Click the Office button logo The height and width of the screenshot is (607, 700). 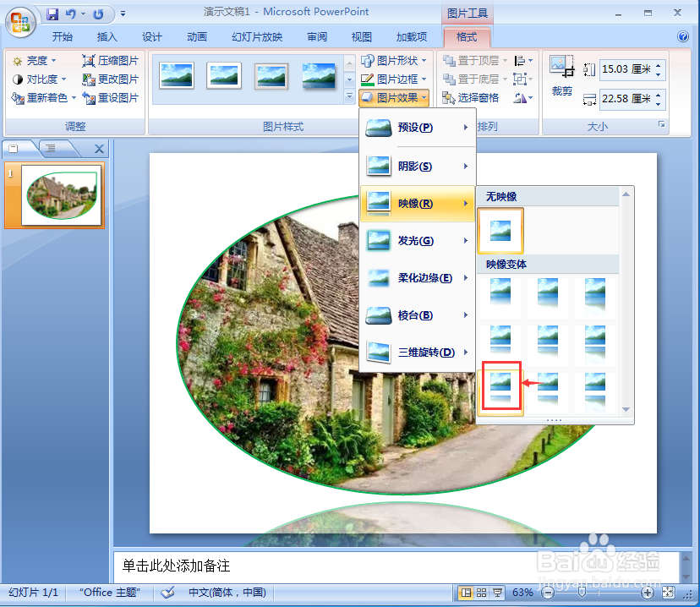20,21
